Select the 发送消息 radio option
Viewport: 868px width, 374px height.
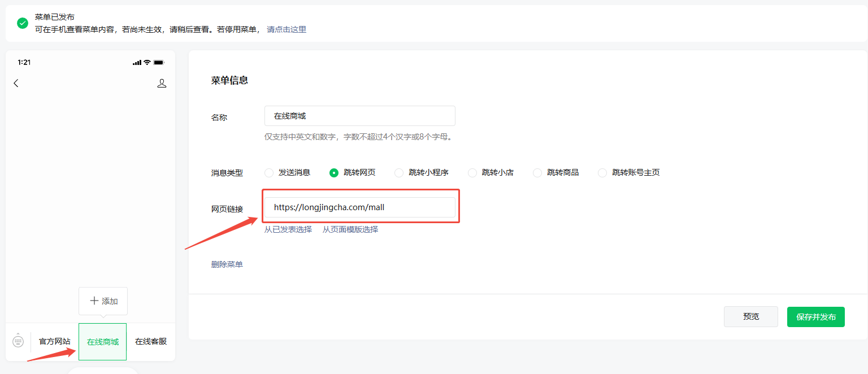269,172
